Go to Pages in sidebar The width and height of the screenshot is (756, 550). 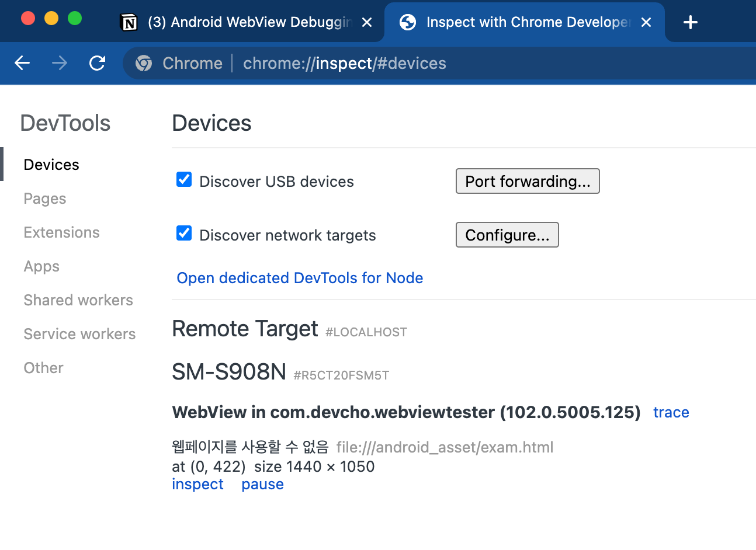point(45,199)
